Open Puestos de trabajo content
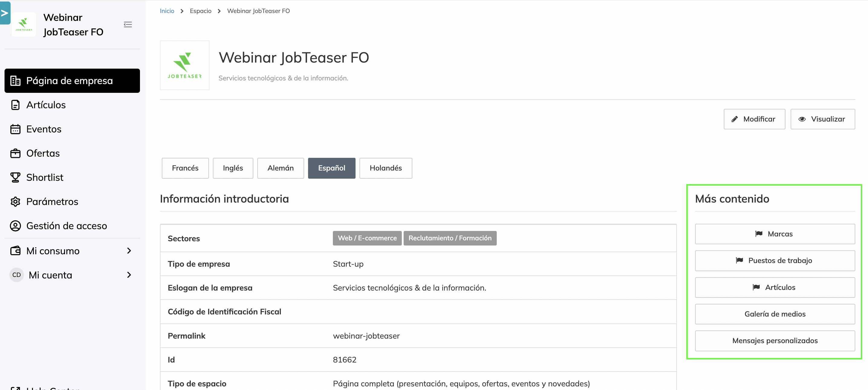Screen dimensions: 868x390 775,261
